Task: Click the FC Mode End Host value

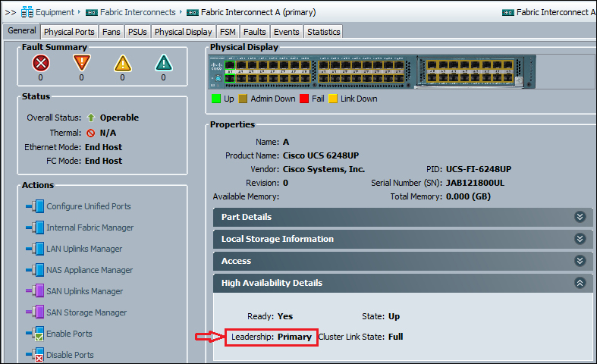Action: click(x=104, y=161)
